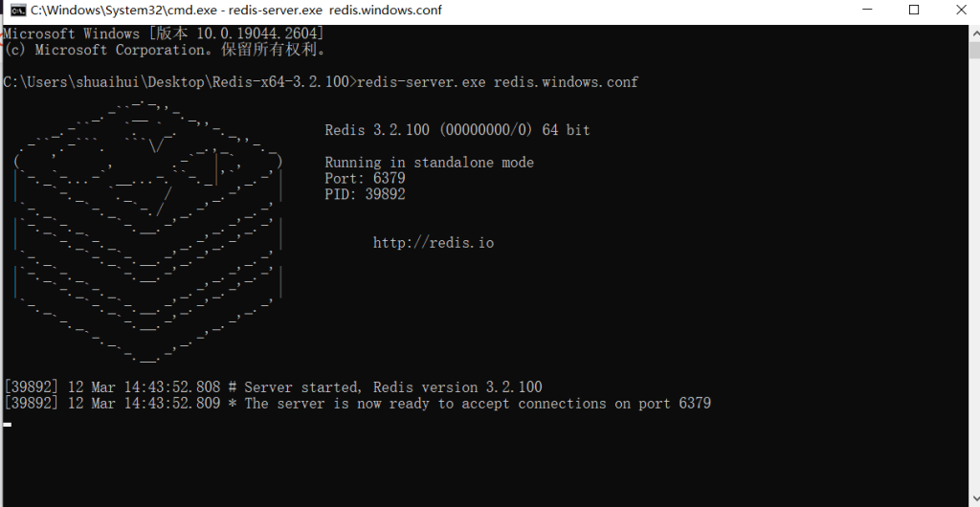The height and width of the screenshot is (507, 980).
Task: Click the 'Redis 3.2.100' 64 bit line
Action: [x=457, y=130]
